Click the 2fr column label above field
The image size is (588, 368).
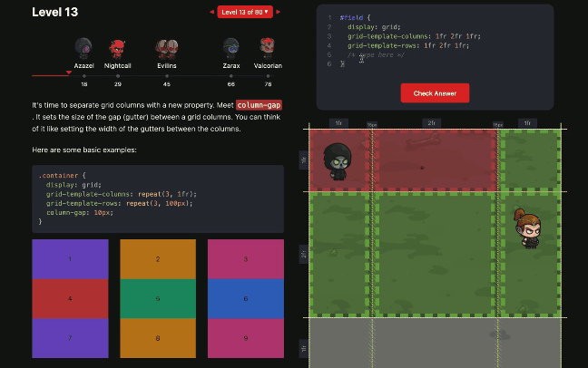[x=432, y=123]
